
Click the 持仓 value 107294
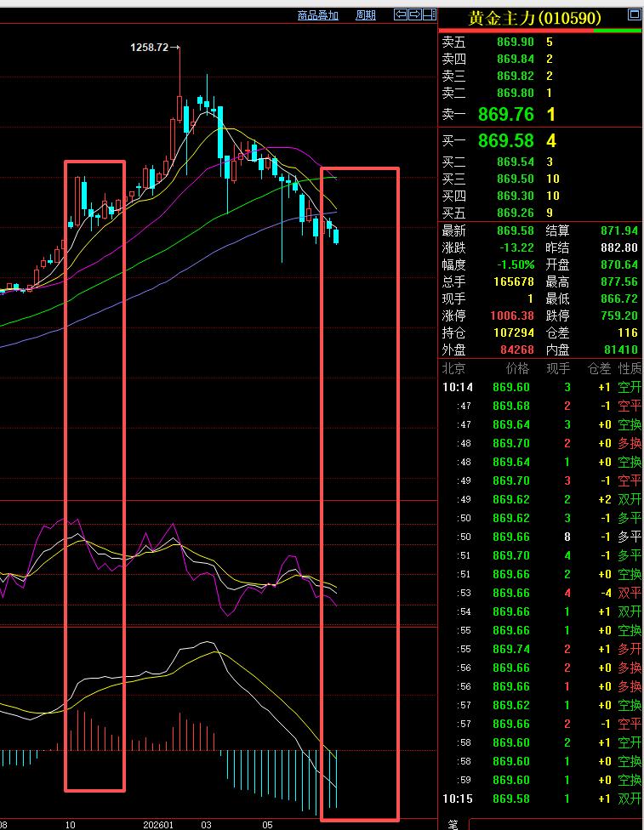point(513,333)
